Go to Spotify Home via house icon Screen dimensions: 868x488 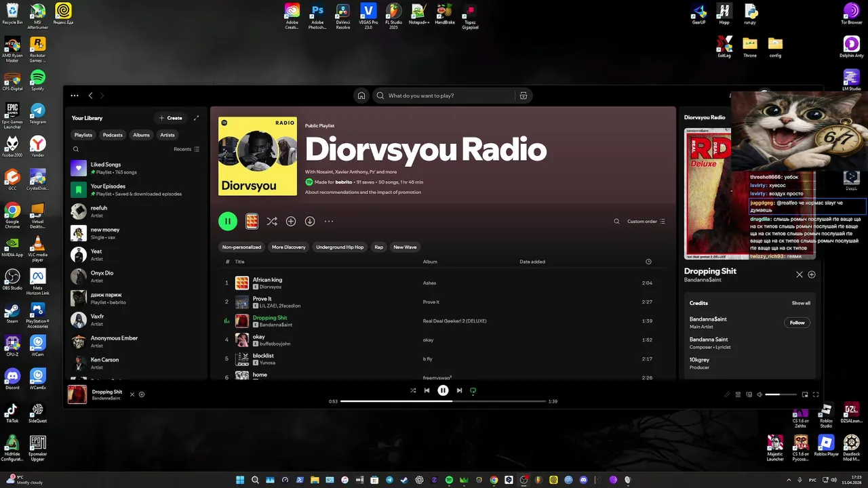(x=361, y=96)
